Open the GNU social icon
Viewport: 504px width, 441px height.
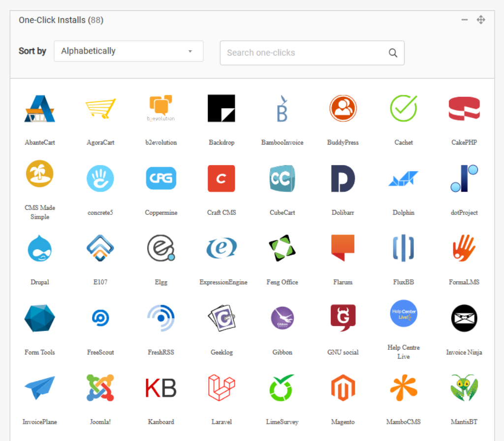(343, 318)
